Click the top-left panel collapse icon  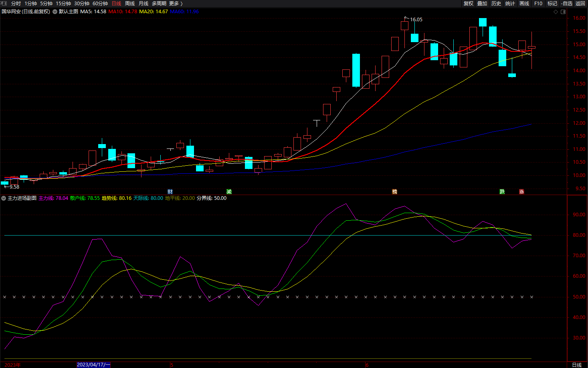coord(4,4)
